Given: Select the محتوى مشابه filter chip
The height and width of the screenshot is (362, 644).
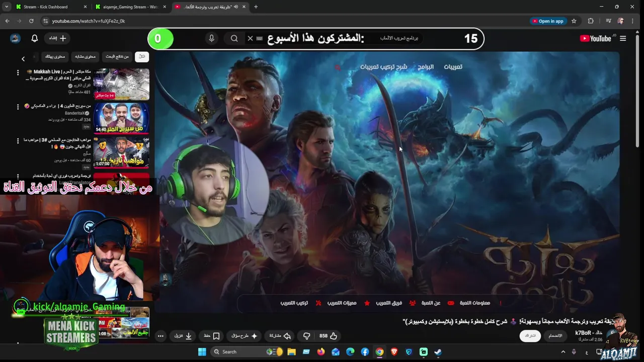Looking at the screenshot, I should (85, 56).
